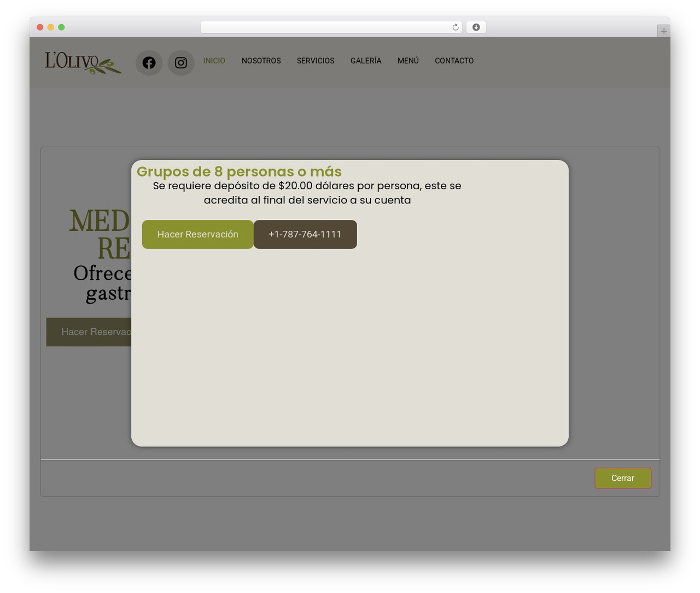Click Hacer Reservación in the popup
700x593 pixels.
tap(198, 234)
